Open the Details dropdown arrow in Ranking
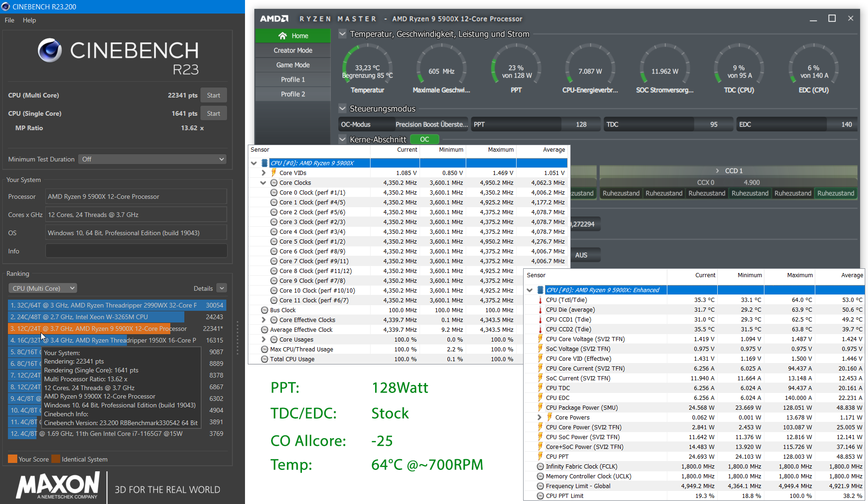 coord(222,288)
